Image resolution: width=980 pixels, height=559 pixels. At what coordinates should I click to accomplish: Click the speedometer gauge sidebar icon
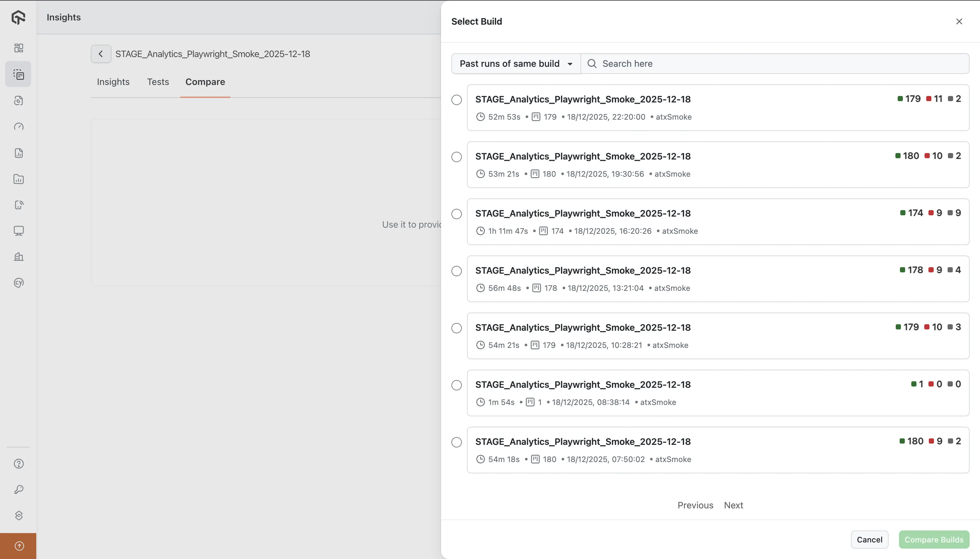click(18, 127)
